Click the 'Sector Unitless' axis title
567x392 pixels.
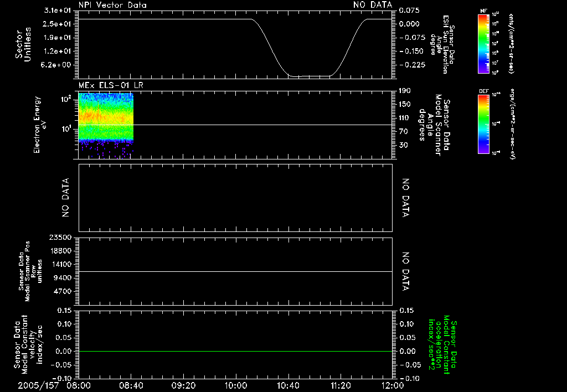click(23, 44)
